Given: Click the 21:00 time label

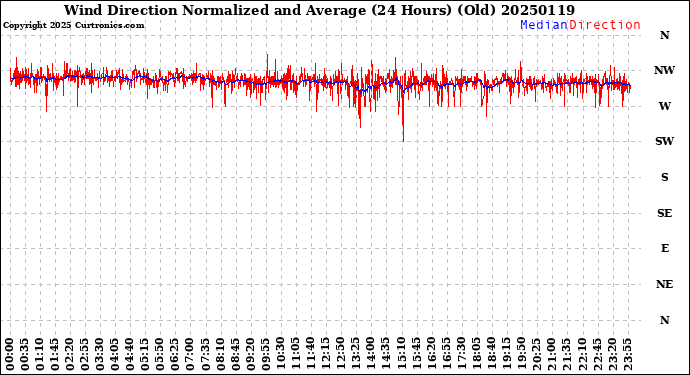Looking at the screenshot, I should 551,354.
